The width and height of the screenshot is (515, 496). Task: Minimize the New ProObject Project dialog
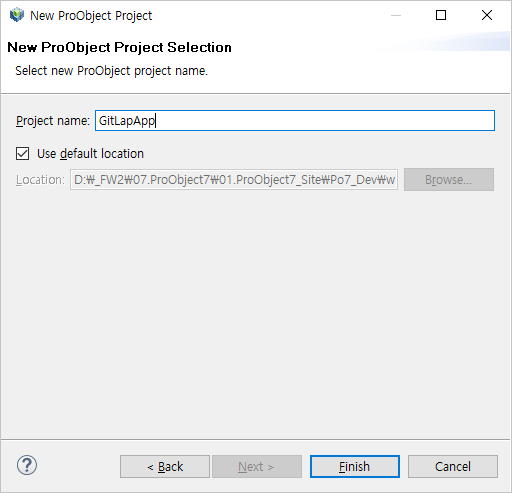click(x=396, y=15)
